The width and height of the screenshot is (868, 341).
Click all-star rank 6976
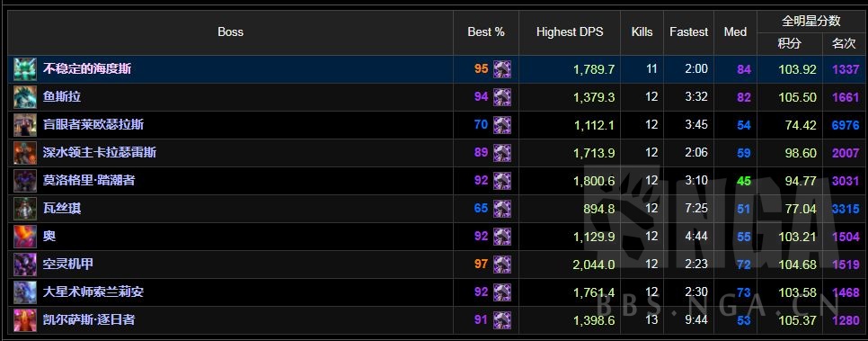click(x=846, y=125)
